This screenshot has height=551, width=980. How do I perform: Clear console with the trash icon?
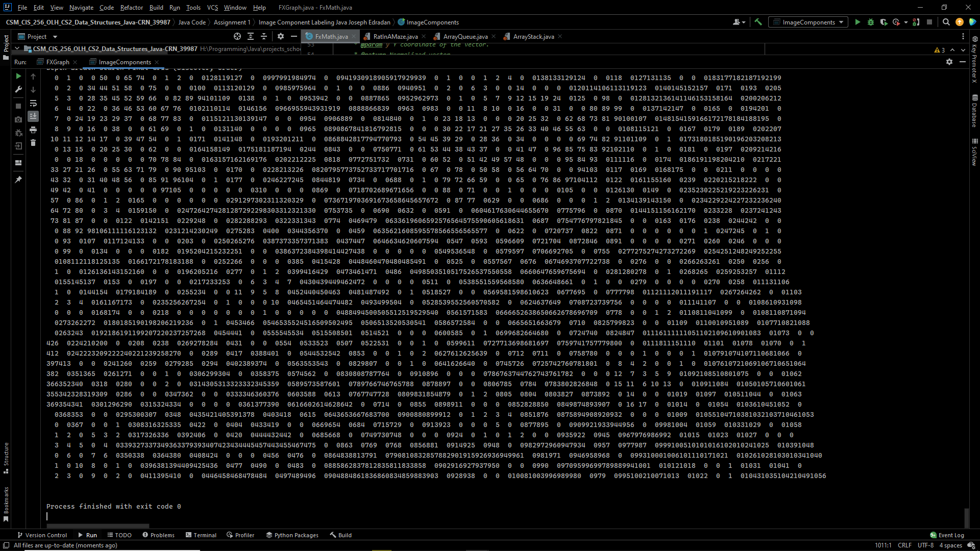pyautogui.click(x=33, y=143)
